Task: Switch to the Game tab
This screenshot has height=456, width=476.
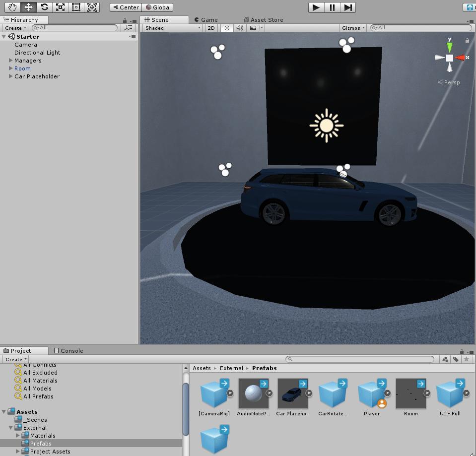Action: 205,20
